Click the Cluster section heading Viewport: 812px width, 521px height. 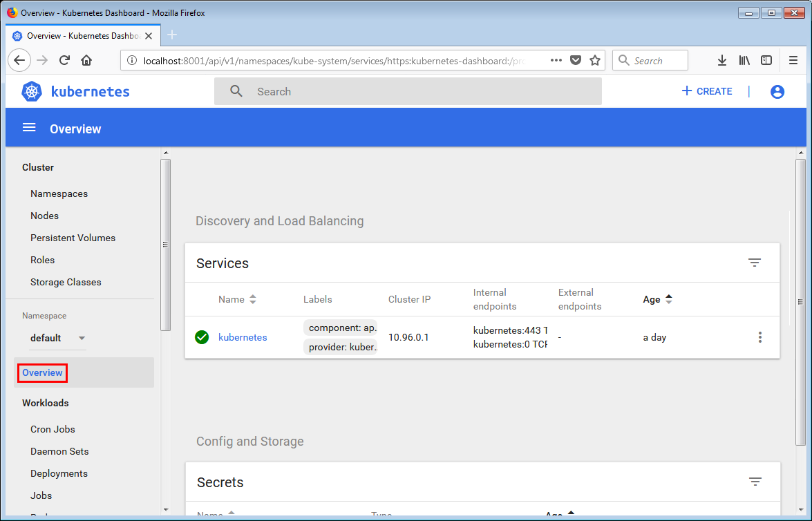pos(38,167)
